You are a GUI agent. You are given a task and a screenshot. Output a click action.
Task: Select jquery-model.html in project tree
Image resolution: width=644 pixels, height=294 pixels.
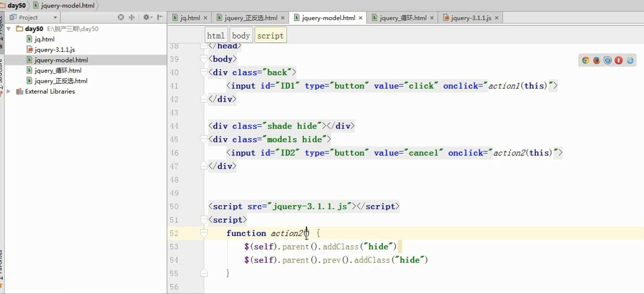(61, 60)
